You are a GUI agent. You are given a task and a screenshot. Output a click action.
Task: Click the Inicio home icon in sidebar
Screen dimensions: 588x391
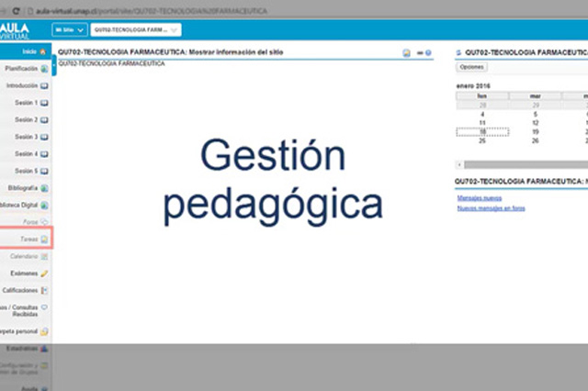click(x=43, y=51)
